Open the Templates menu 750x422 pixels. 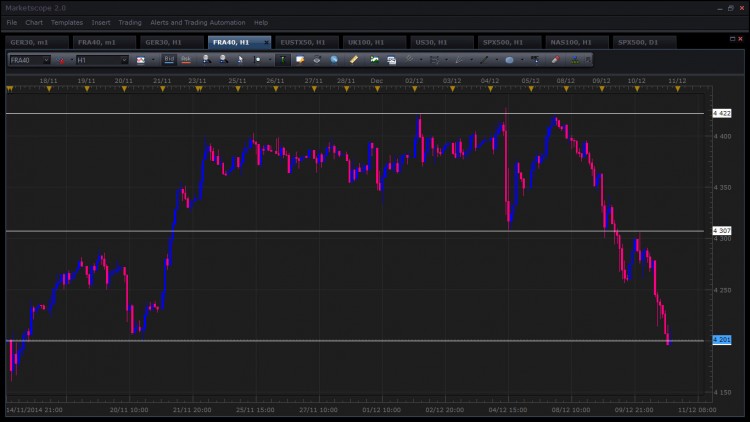click(x=67, y=22)
